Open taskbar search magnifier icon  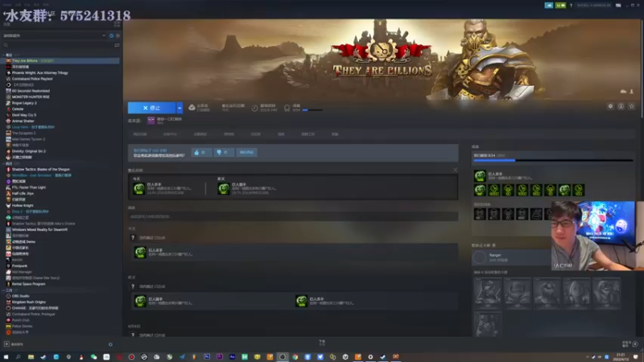click(18, 356)
